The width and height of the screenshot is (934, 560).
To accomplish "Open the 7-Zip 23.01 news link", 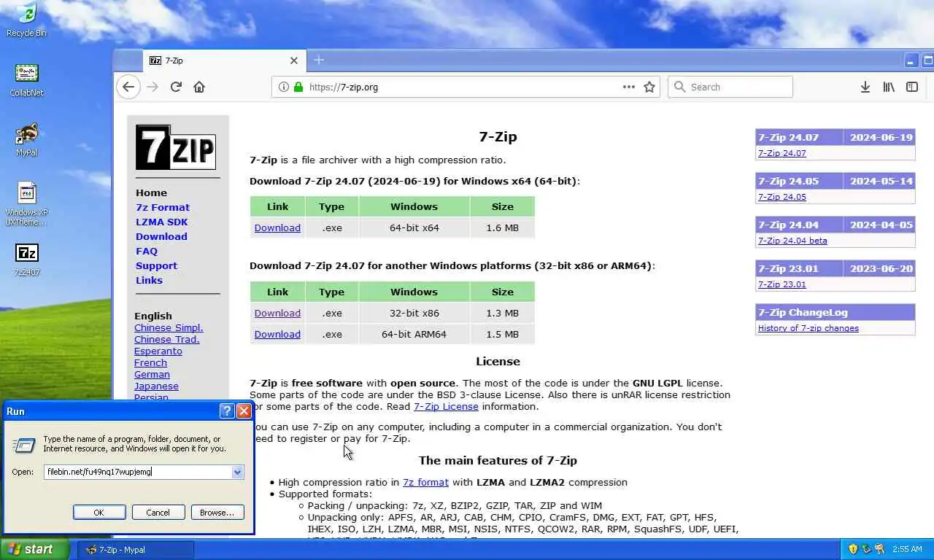I will point(781,284).
